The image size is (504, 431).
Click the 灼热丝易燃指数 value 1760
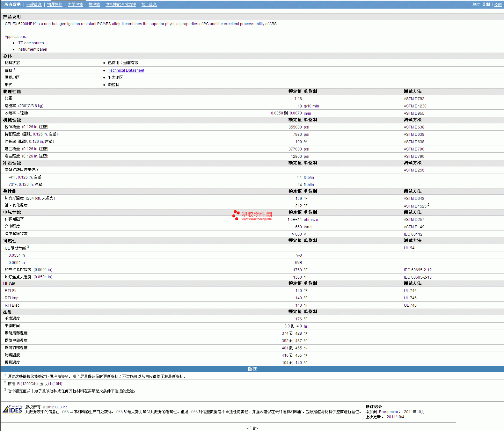297,270
